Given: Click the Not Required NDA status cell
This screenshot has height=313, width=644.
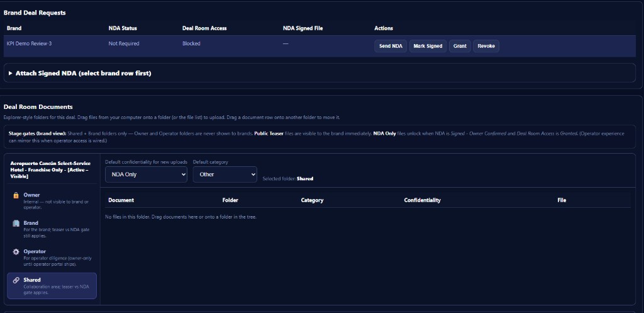Looking at the screenshot, I should [124, 43].
